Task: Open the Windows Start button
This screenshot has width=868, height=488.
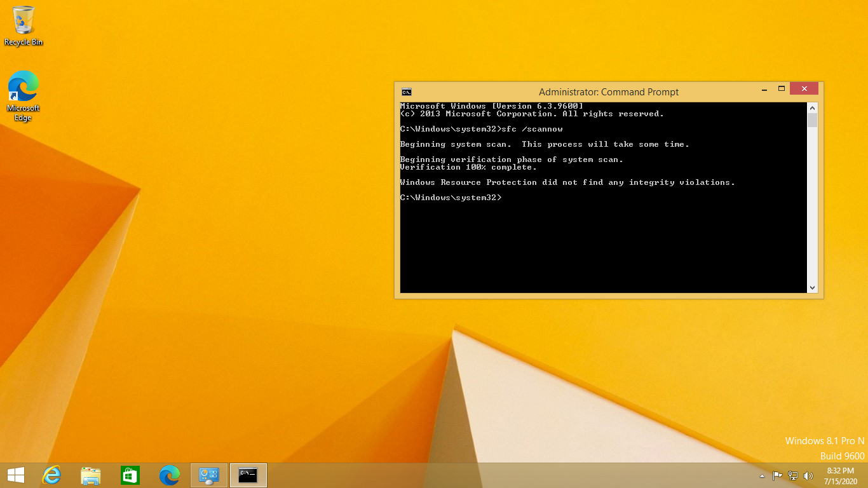Action: pyautogui.click(x=16, y=475)
